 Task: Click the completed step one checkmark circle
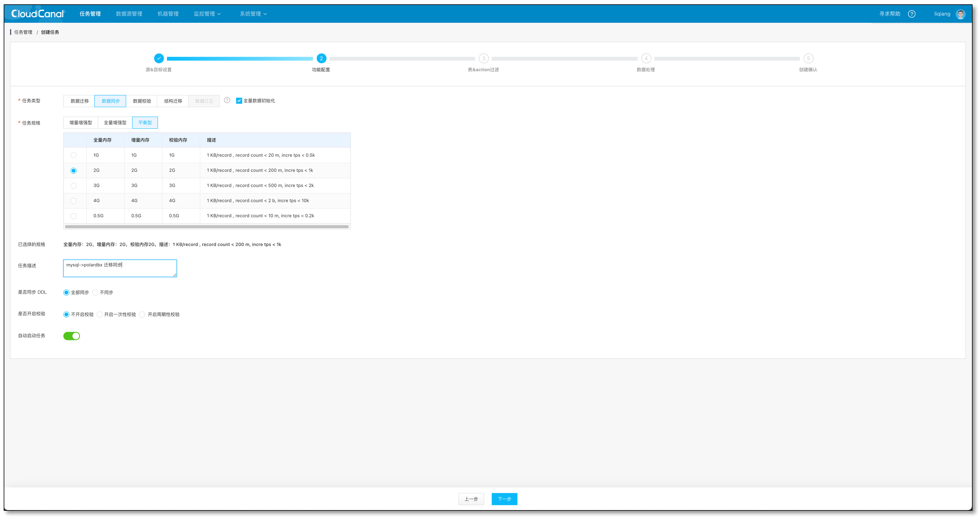(159, 58)
